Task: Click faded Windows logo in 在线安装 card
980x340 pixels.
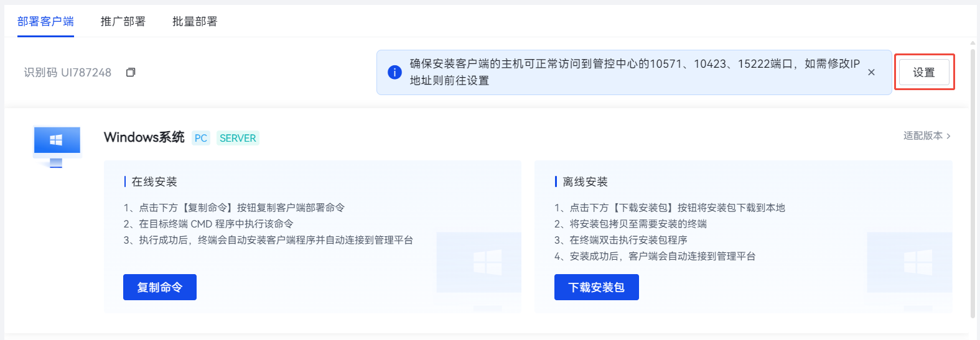Action: click(487, 262)
